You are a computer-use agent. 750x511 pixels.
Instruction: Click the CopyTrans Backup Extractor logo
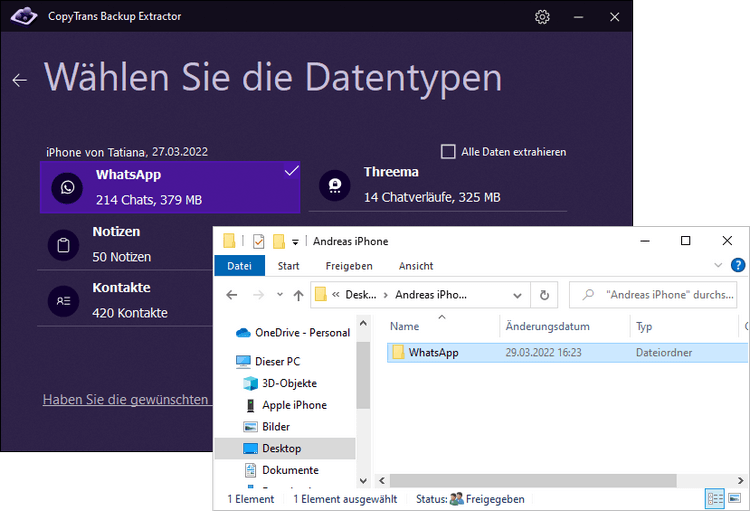point(24,16)
